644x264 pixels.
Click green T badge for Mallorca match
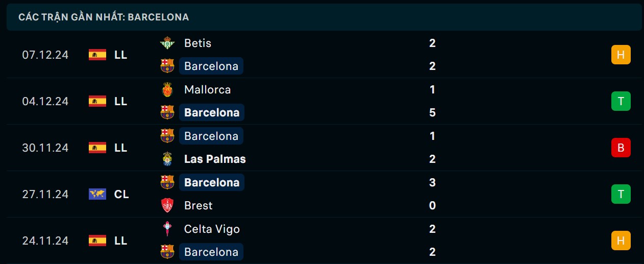pos(621,101)
